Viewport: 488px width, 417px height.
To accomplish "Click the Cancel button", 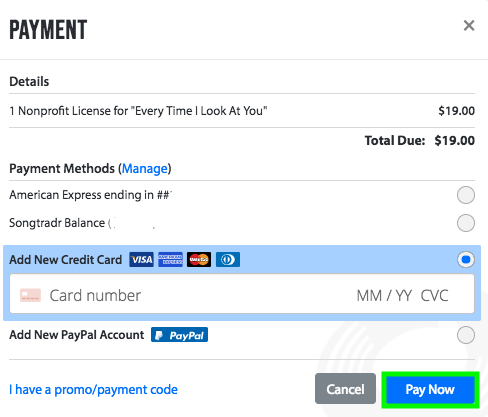I will click(345, 389).
